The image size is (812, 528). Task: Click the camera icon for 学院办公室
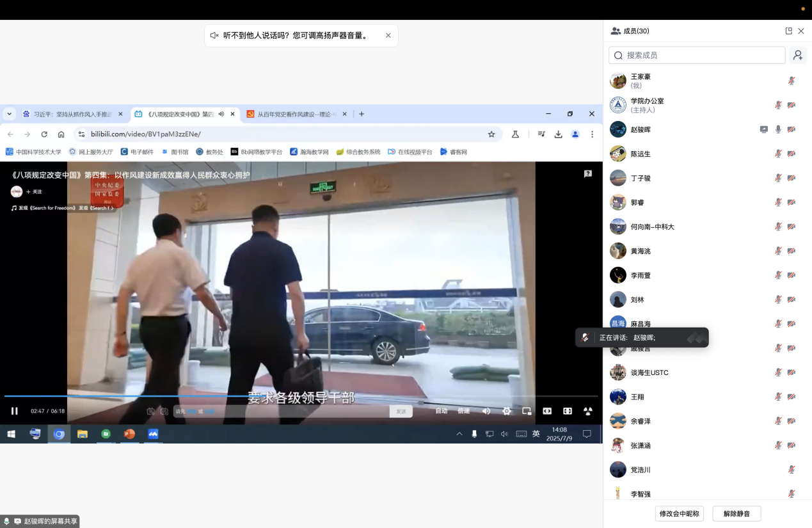click(792, 105)
